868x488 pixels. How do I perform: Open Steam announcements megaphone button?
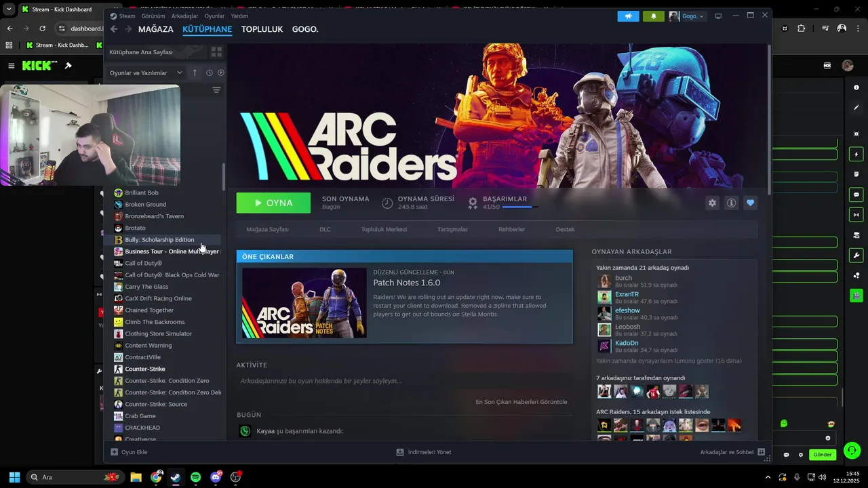tap(628, 16)
